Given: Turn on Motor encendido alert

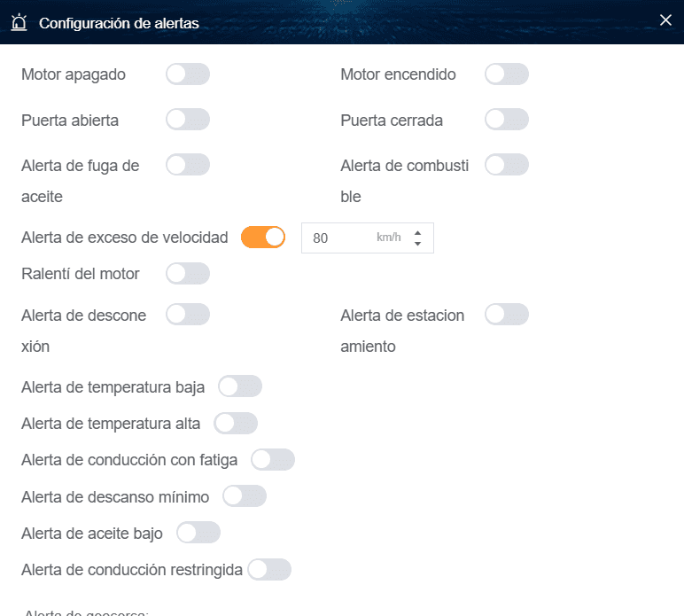Looking at the screenshot, I should [507, 74].
